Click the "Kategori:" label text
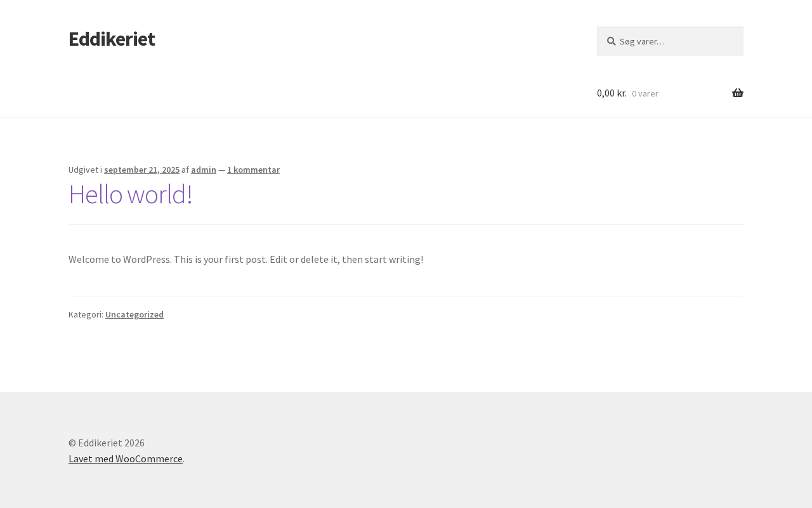This screenshot has height=508, width=812. (86, 314)
